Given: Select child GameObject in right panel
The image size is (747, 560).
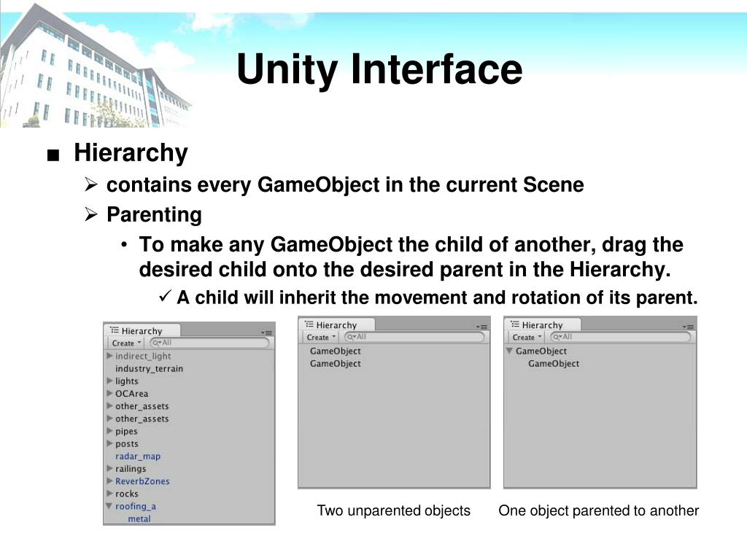Looking at the screenshot, I should (x=554, y=363).
